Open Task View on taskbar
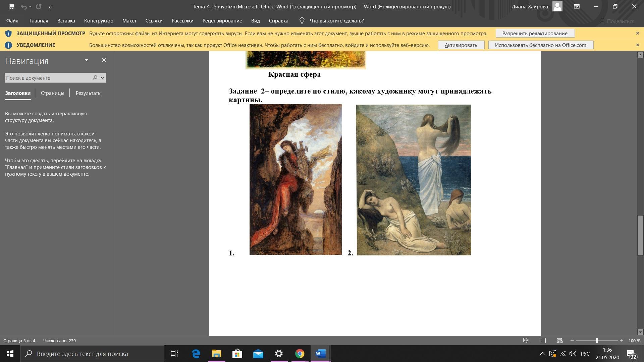 click(x=174, y=354)
